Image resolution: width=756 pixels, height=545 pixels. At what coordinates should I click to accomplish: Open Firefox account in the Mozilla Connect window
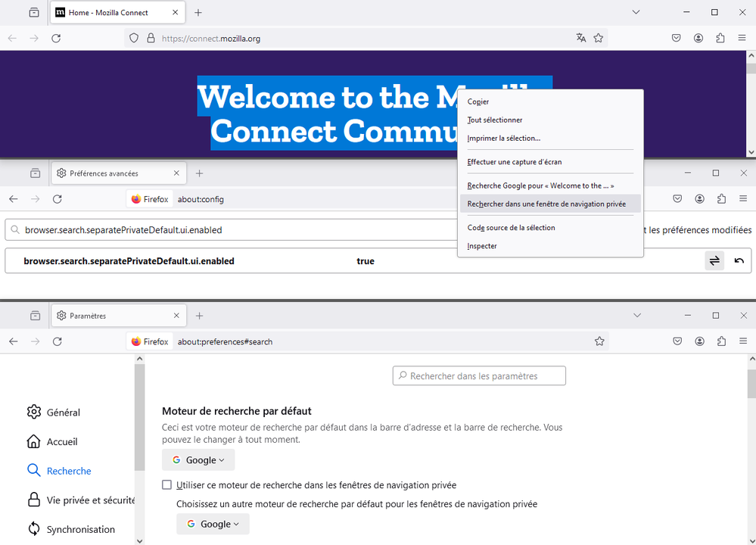coord(698,38)
